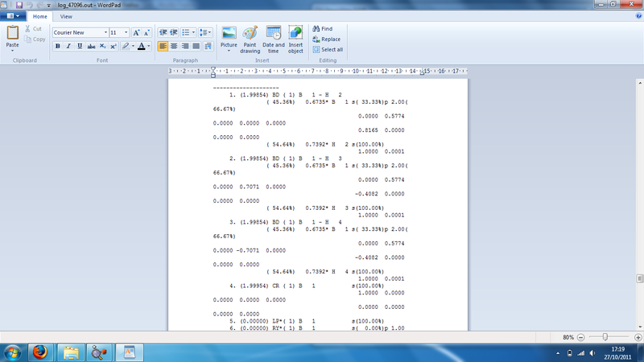Toggle bold formatting
This screenshot has height=362, width=644.
point(57,46)
